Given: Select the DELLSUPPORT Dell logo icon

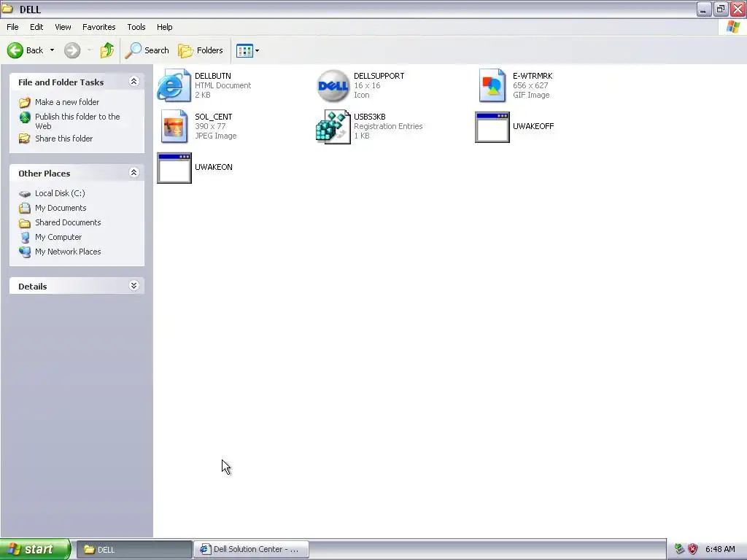Looking at the screenshot, I should point(333,86).
